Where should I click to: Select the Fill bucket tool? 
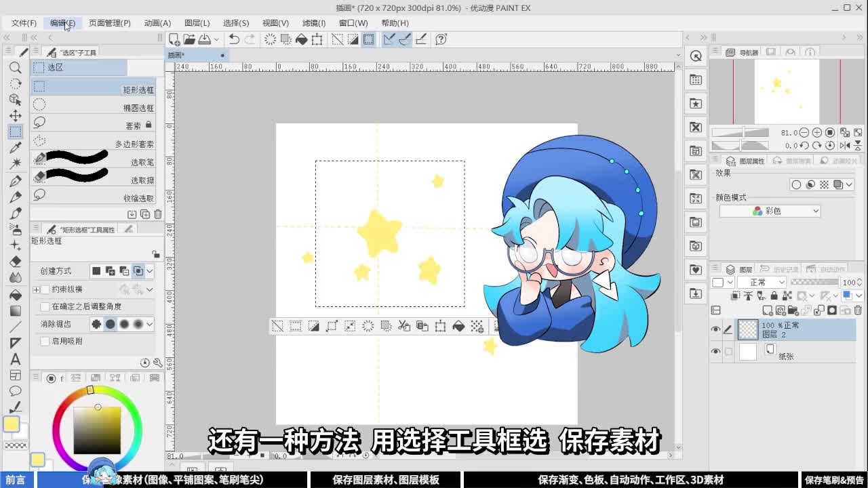click(16, 295)
